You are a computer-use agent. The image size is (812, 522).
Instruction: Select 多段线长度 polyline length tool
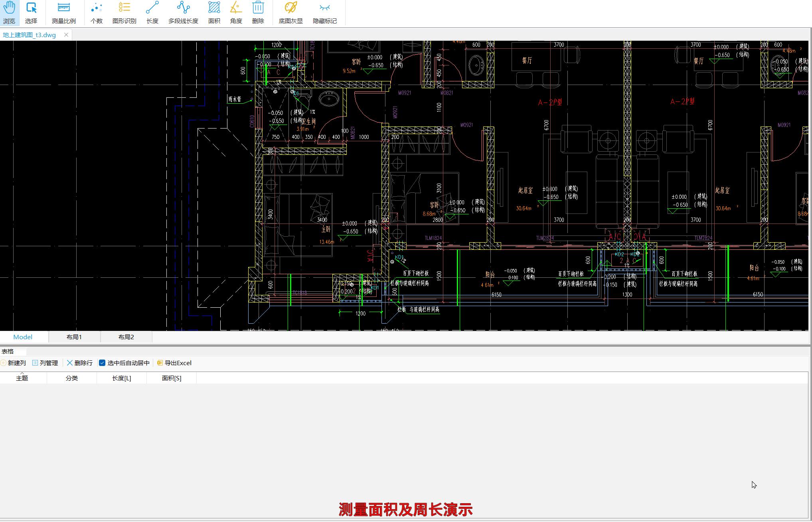183,12
